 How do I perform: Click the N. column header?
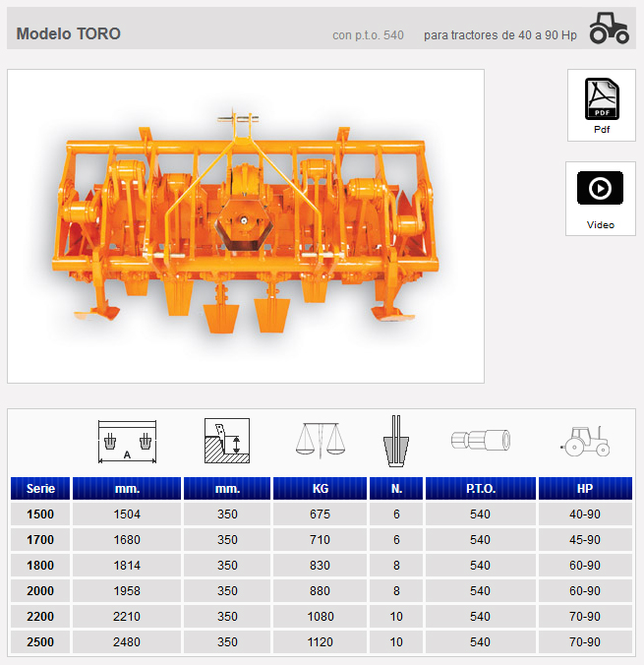point(396,489)
